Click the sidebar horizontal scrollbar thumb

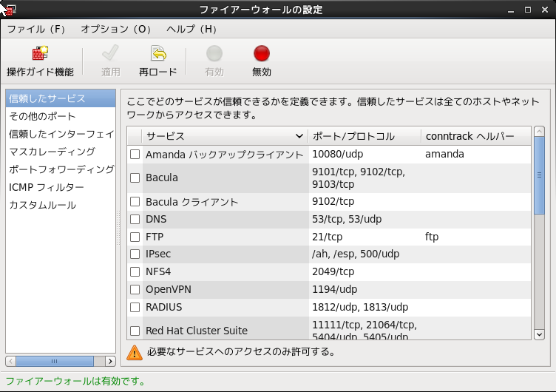55,361
